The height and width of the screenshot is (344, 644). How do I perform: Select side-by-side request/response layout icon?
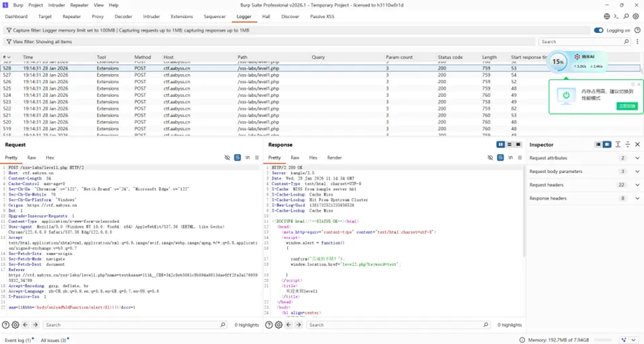point(500,145)
